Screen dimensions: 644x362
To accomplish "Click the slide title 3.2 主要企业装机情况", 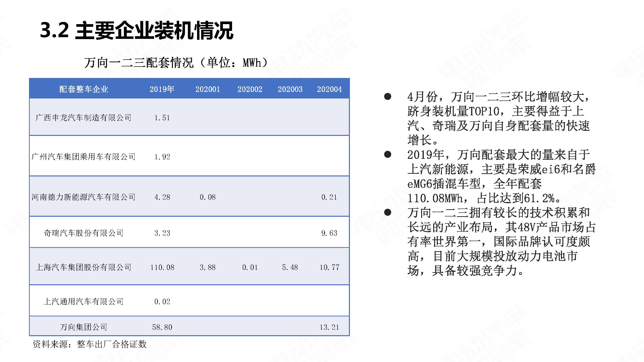I will (x=136, y=30).
